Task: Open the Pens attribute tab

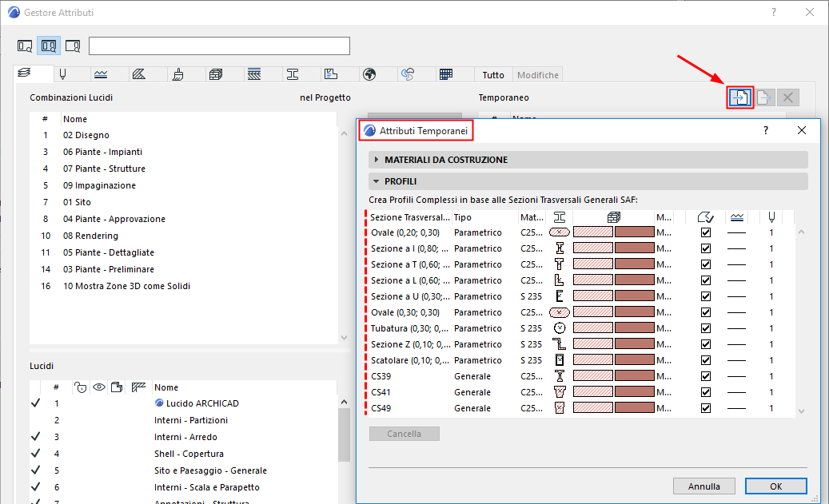Action: 63,74
